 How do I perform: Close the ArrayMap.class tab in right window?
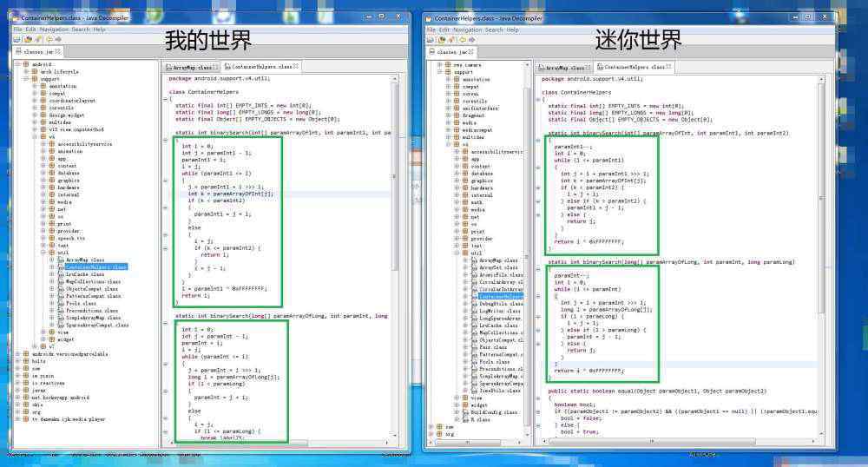click(x=589, y=67)
